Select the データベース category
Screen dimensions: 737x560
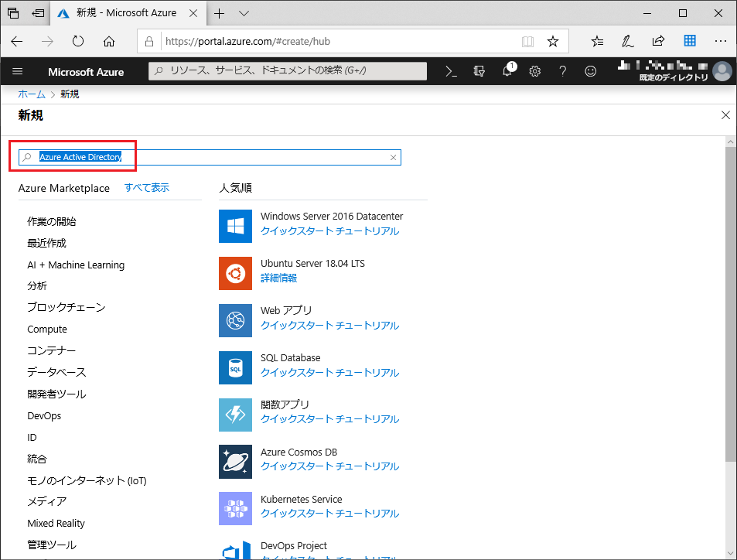(56, 372)
